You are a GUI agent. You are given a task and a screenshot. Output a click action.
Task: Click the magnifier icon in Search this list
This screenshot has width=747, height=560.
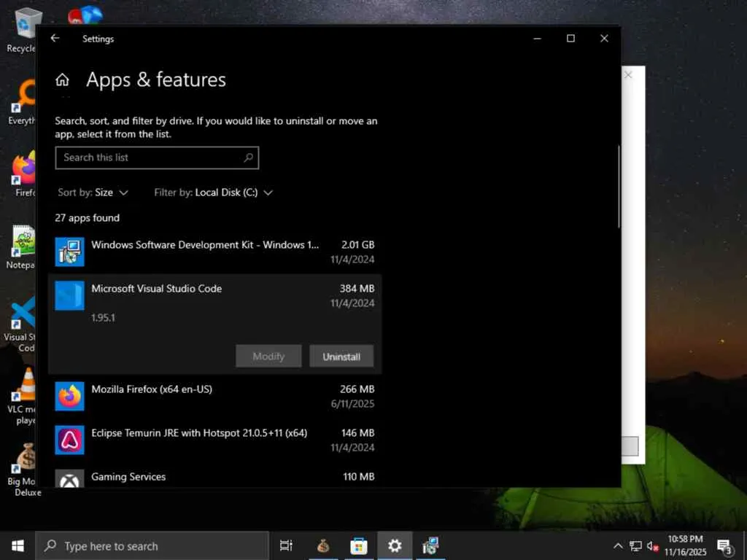pos(248,157)
